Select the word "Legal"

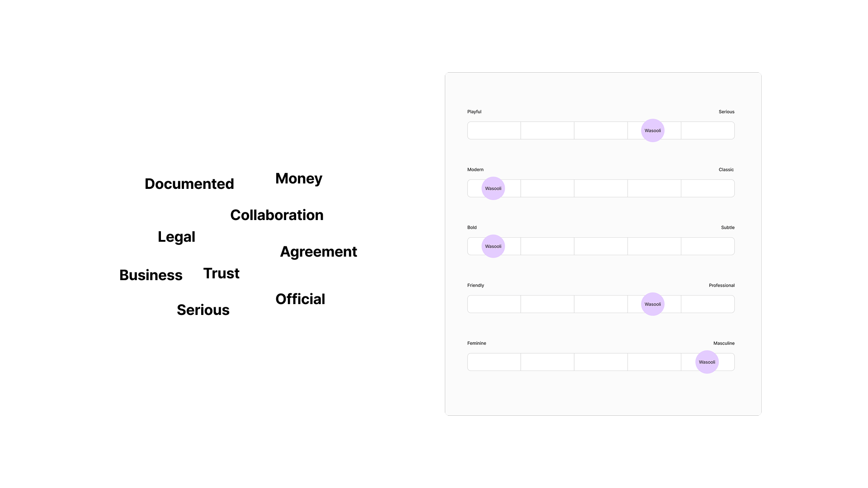pyautogui.click(x=176, y=237)
